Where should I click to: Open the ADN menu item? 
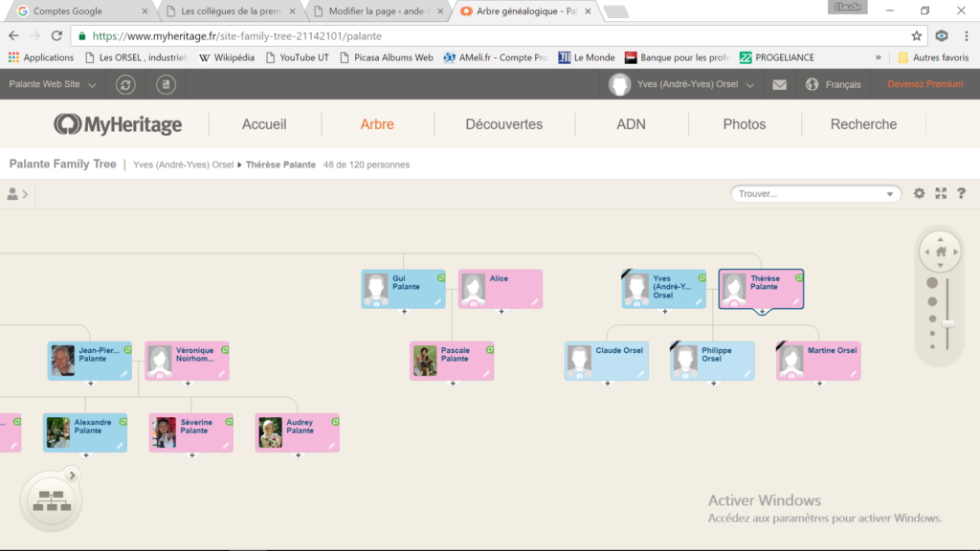pos(631,124)
